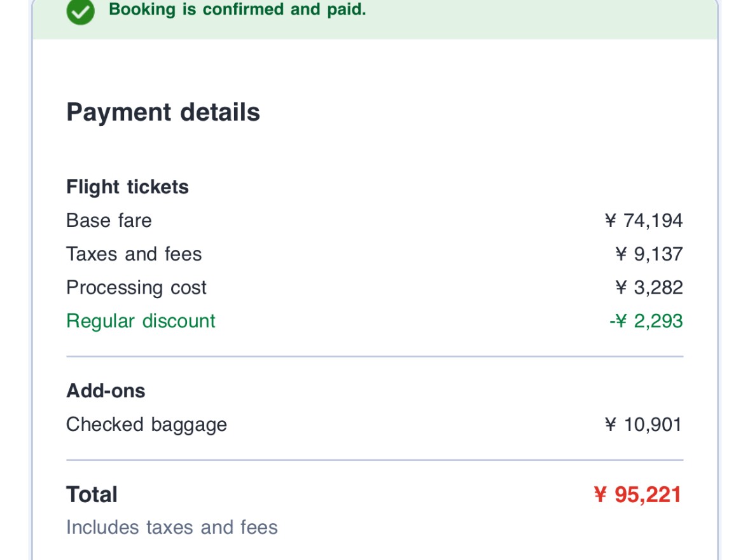This screenshot has height=560, width=750.
Task: Select the Processing cost label
Action: (136, 288)
